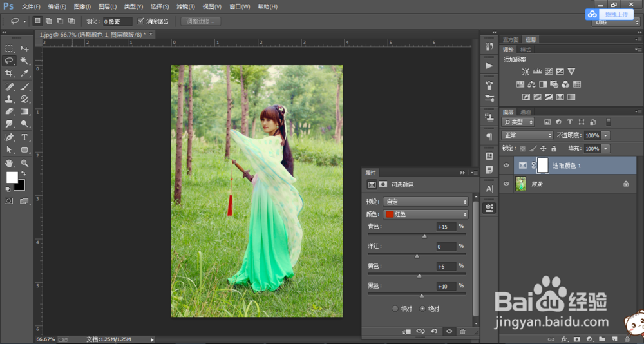644x344 pixels.
Task: Toggle the layer filter on/off switch
Action: (609, 122)
